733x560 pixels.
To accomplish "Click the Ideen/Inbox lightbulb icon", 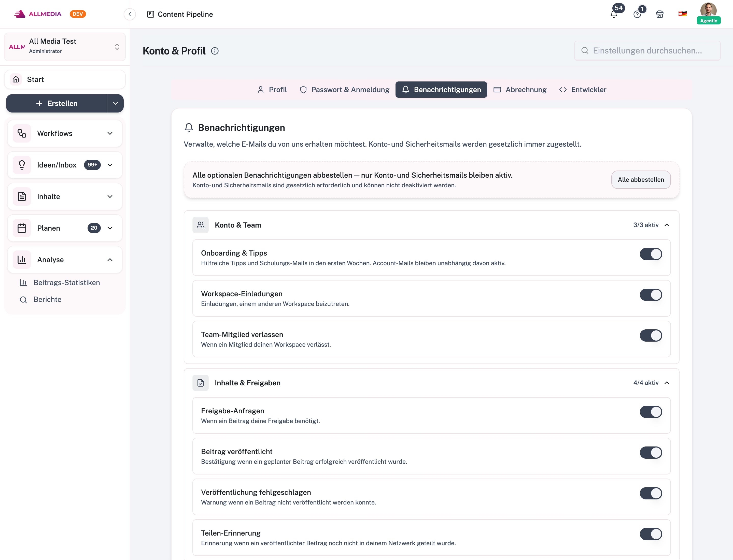I will pyautogui.click(x=22, y=165).
